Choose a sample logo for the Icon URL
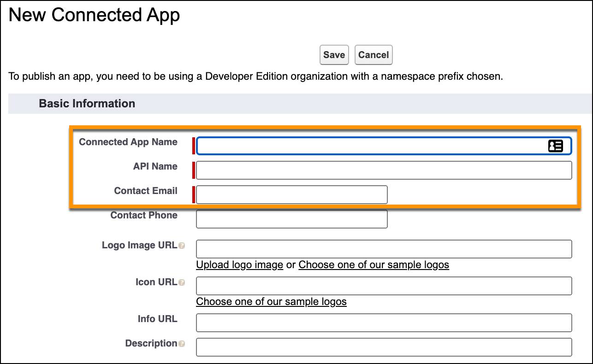Viewport: 593px width, 364px height. (x=271, y=301)
